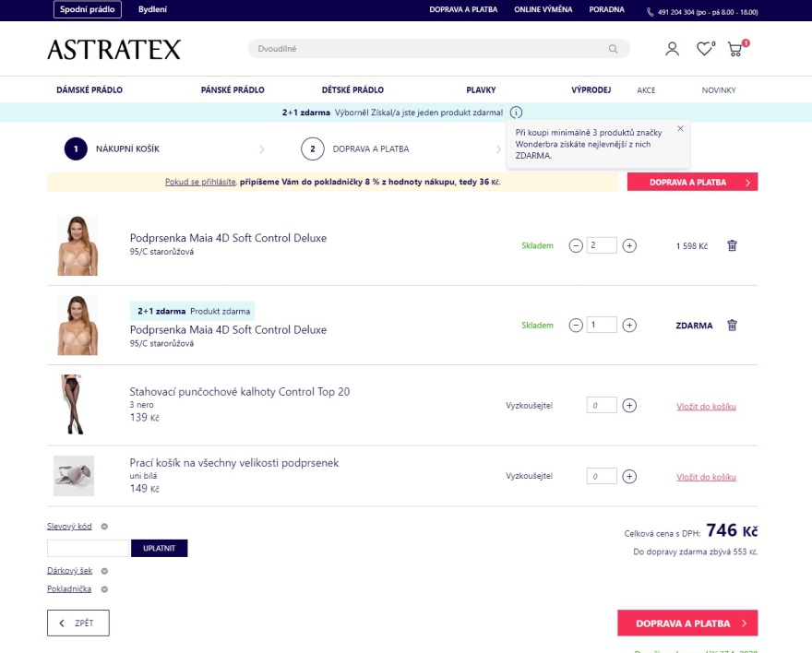The width and height of the screenshot is (812, 653).
Task: Open thumbnail of Prací košík
Action: (74, 476)
